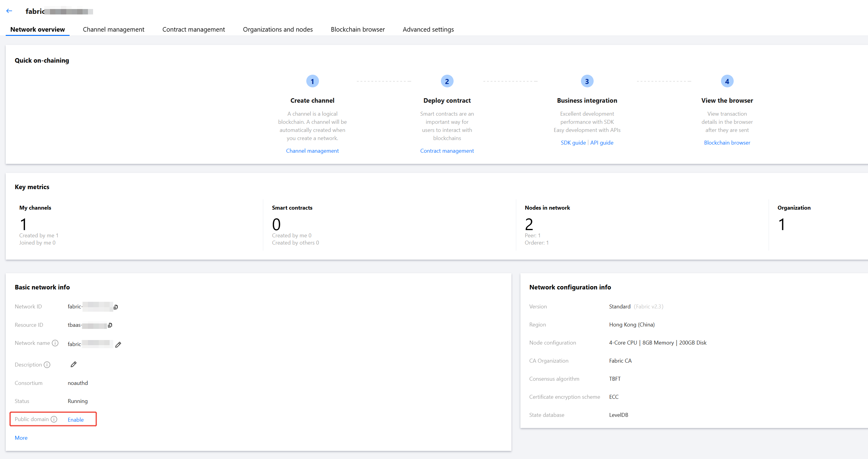Open the Public domain info tooltip icon
Viewport: 868px width, 459px height.
point(54,419)
